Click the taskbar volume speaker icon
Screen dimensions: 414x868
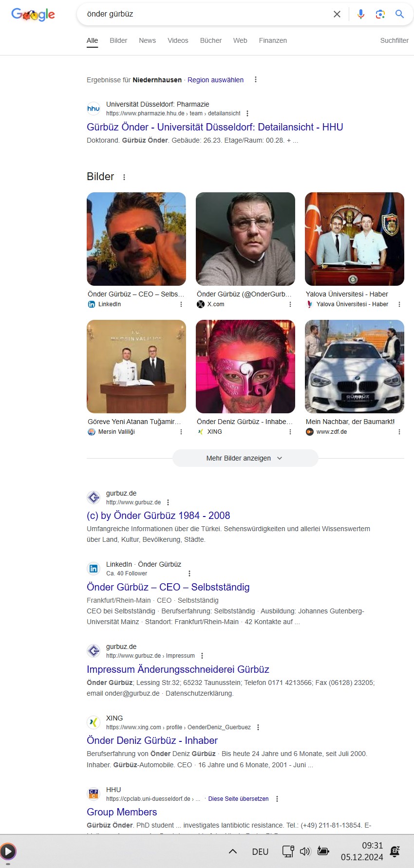[x=305, y=851]
